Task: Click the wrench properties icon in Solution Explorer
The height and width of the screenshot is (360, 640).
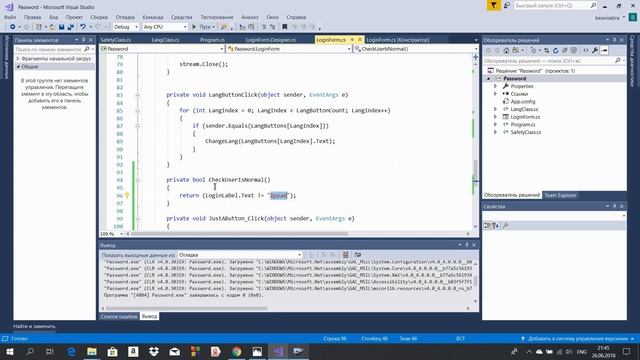Action: click(595, 51)
